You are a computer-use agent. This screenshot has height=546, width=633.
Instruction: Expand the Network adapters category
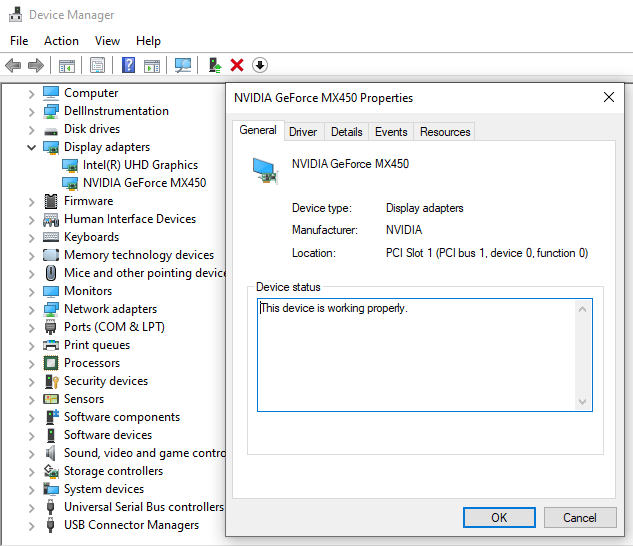coord(31,309)
